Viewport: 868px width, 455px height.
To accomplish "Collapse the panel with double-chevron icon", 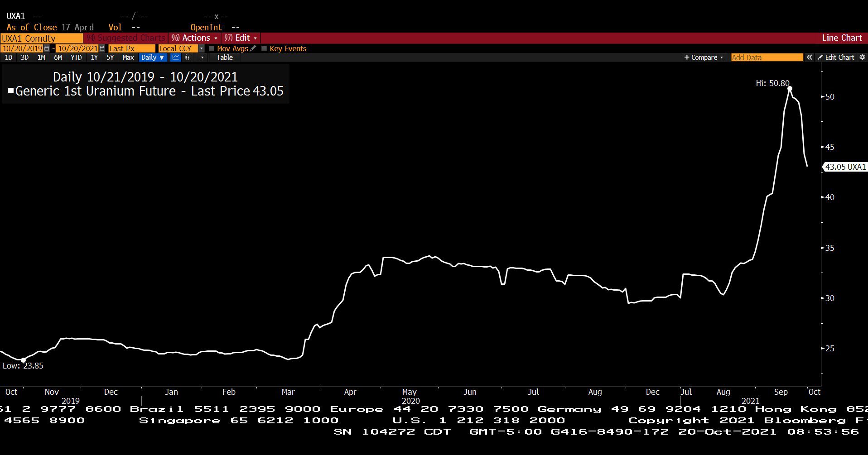I will coord(809,57).
